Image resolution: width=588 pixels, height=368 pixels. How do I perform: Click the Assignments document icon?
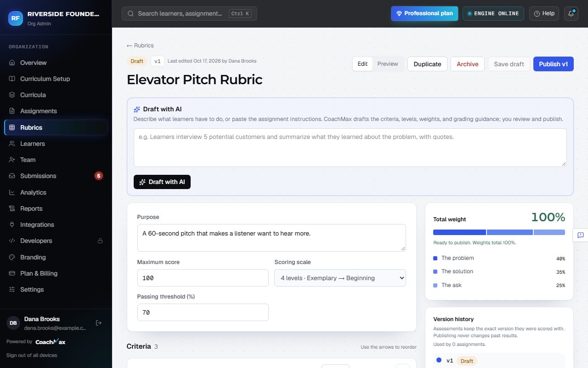tap(12, 111)
